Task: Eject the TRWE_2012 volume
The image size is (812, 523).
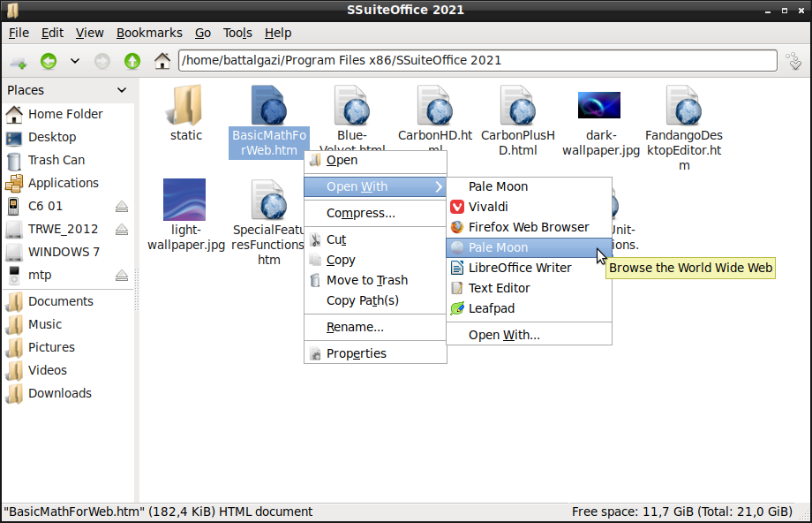Action: pyautogui.click(x=122, y=229)
